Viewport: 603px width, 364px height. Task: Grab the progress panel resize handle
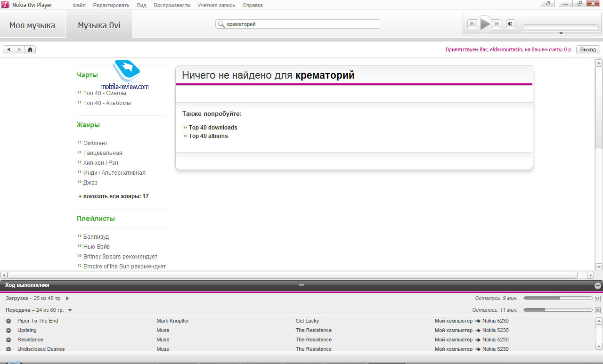pos(301,285)
